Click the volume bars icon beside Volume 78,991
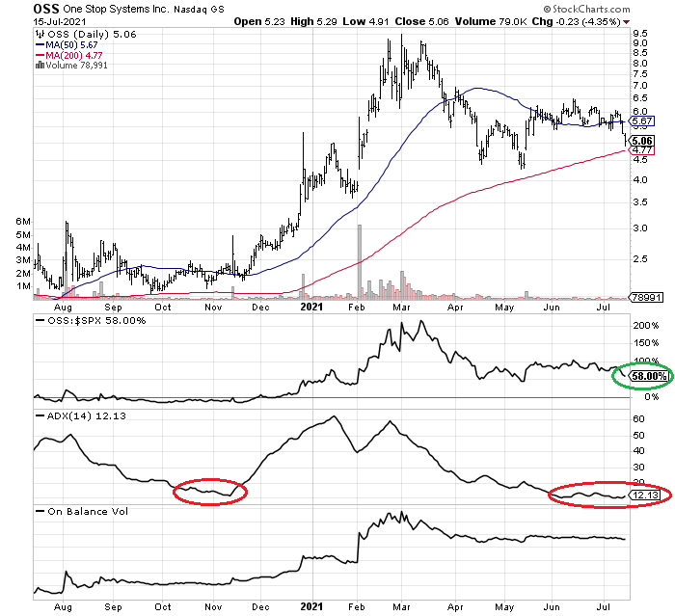This screenshot has height=616, width=675. click(40, 65)
